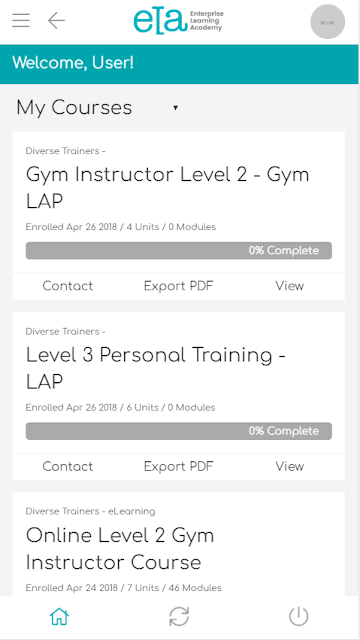Contact trainer for Level 3 Personal Training
The image size is (360, 640).
click(68, 466)
